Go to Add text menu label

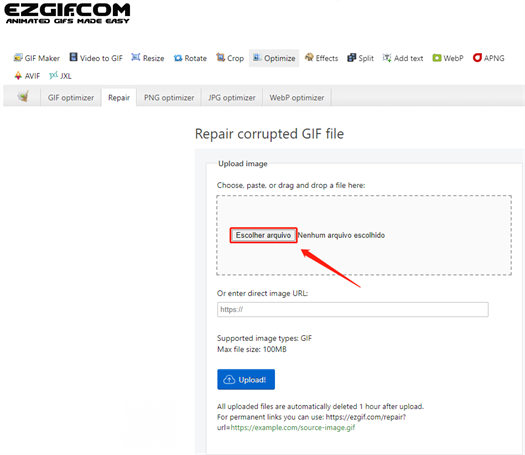(408, 58)
